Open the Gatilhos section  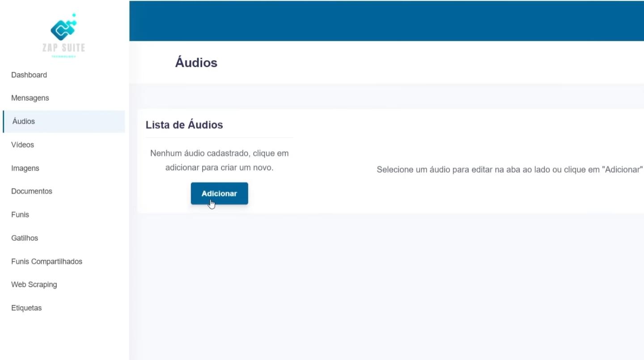click(x=25, y=238)
